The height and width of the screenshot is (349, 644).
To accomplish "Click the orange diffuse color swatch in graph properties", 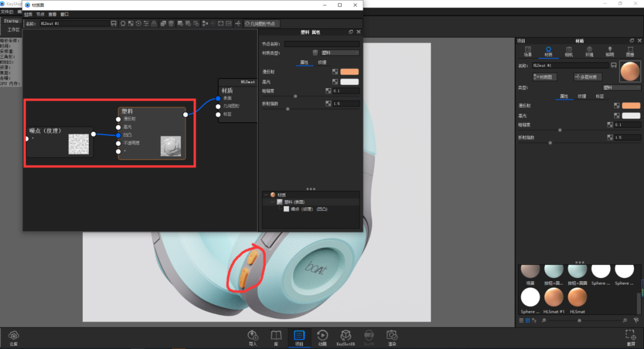I will tap(349, 72).
